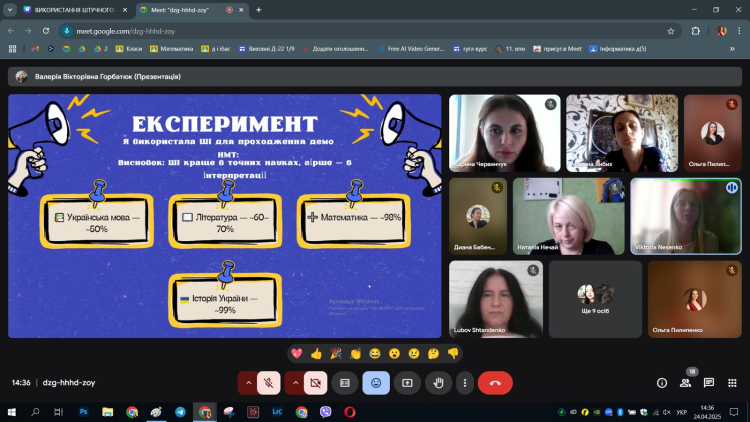This screenshot has width=750, height=422.
Task: Open the chat with everyone panel
Action: pos(709,382)
